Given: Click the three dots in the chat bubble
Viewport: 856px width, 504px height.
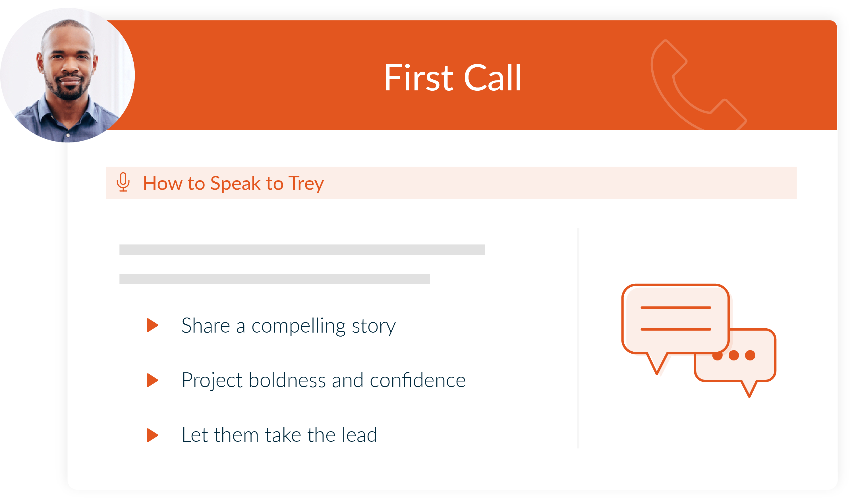Looking at the screenshot, I should (734, 355).
